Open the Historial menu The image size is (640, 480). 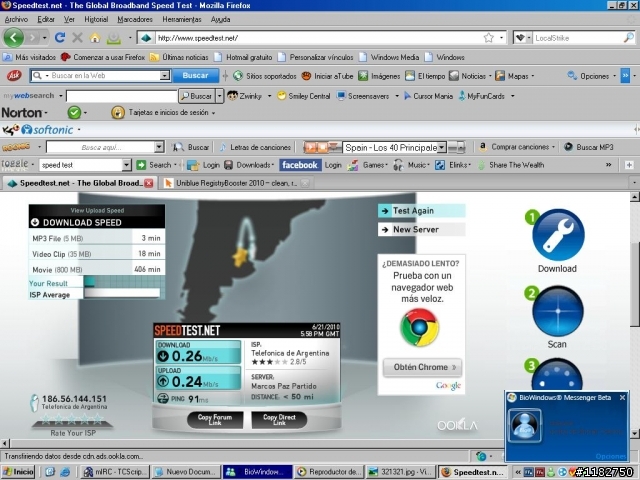click(96, 19)
